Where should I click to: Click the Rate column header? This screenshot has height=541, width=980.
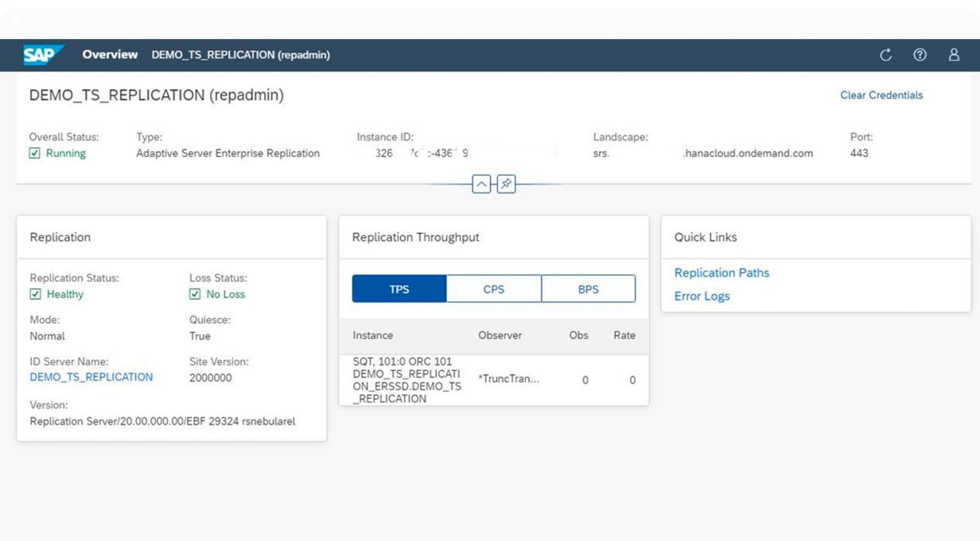coord(624,336)
